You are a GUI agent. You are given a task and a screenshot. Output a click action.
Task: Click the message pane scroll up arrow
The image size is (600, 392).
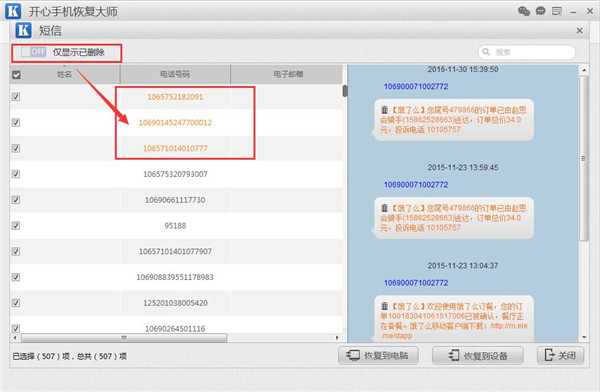click(584, 70)
